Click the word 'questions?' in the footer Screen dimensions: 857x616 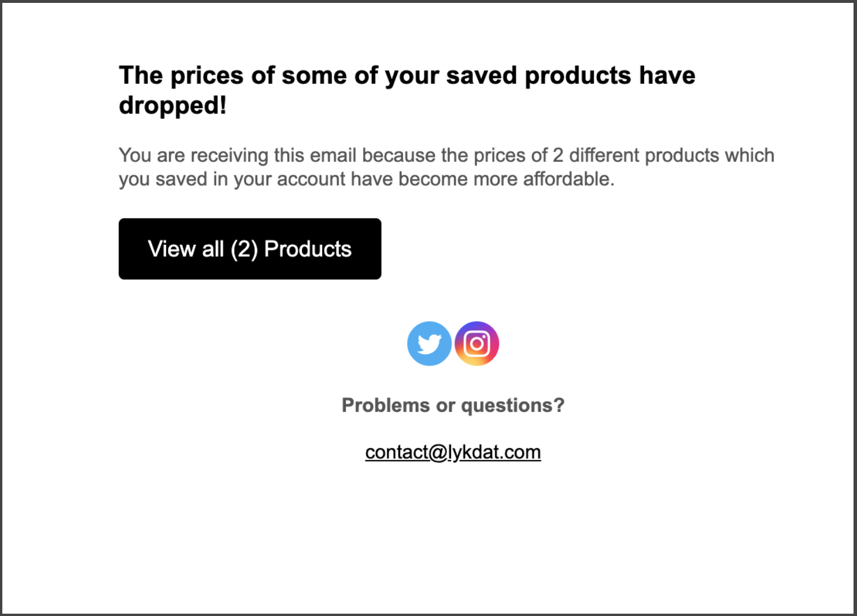[512, 405]
